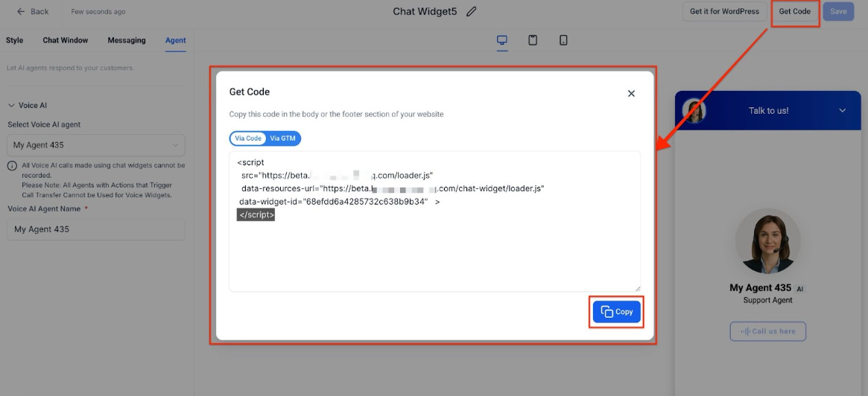Open the Select Voice AI agent dropdown
The image size is (868, 396).
(x=96, y=145)
